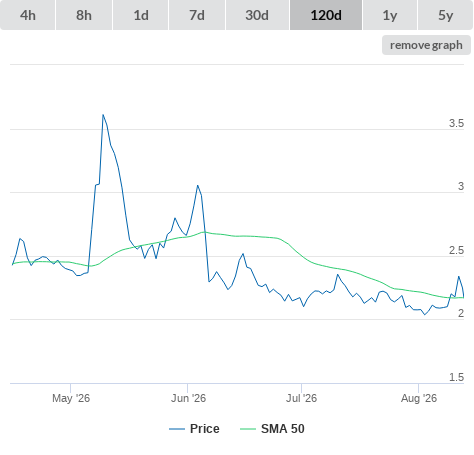The height and width of the screenshot is (455, 474).
Task: Switch to the 8h time range
Action: (84, 15)
